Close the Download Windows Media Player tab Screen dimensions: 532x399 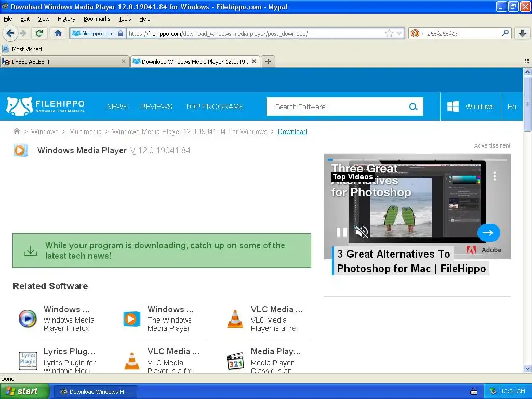(254, 61)
